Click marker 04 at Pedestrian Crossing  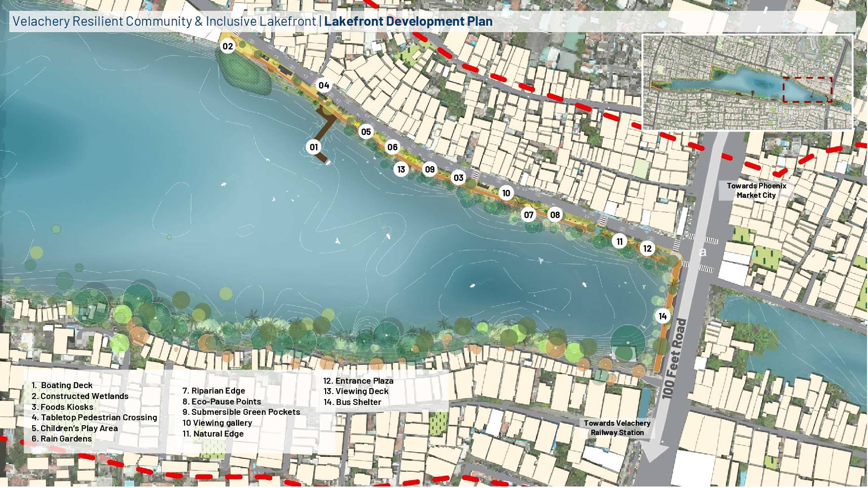coord(324,86)
